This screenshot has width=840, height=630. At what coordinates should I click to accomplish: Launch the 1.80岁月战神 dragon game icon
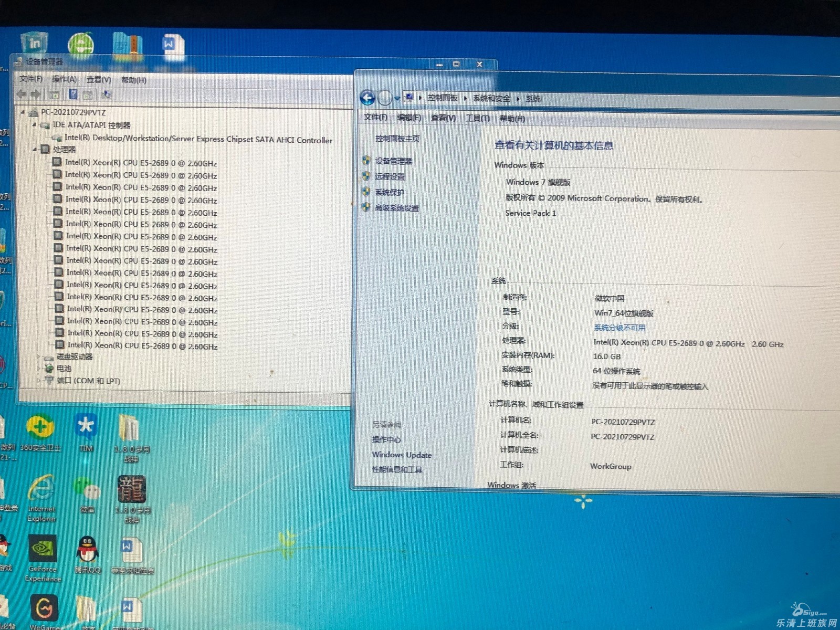[x=132, y=499]
